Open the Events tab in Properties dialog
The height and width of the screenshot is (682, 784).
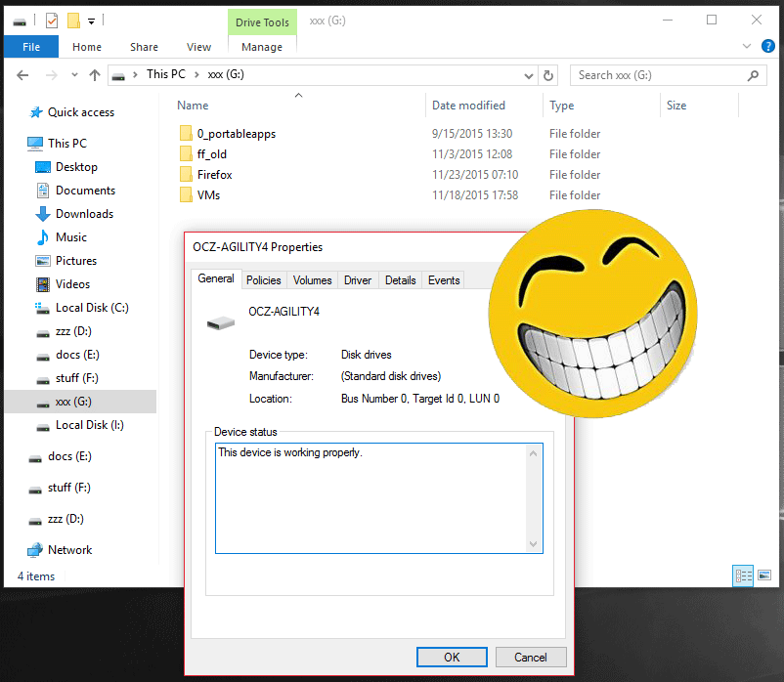click(444, 280)
